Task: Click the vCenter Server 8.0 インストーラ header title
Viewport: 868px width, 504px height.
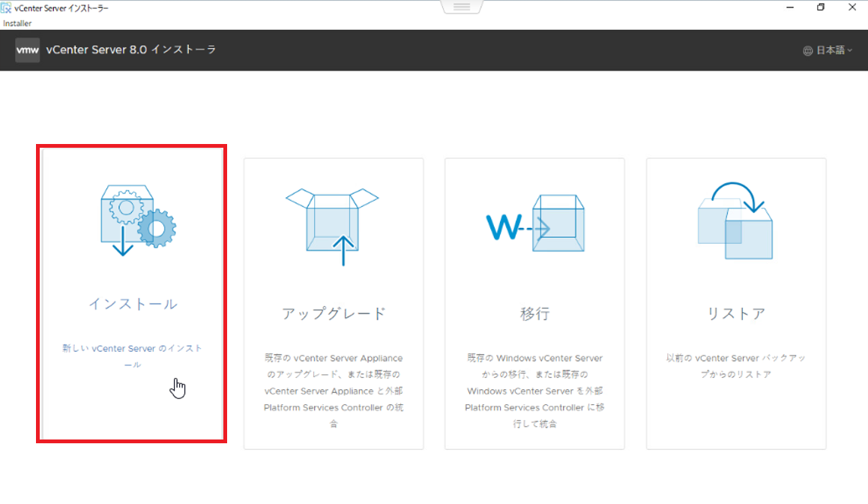Action: click(x=131, y=49)
